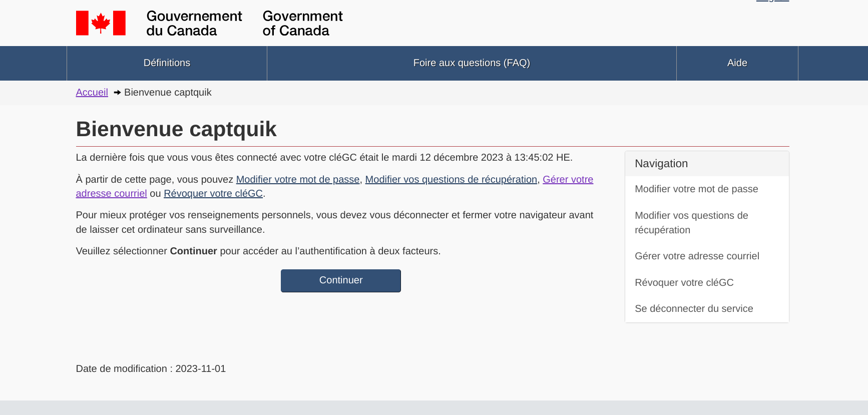Click 'Se déconnecter du service' in Navigation panel
Screen dimensions: 868x415
693,309
